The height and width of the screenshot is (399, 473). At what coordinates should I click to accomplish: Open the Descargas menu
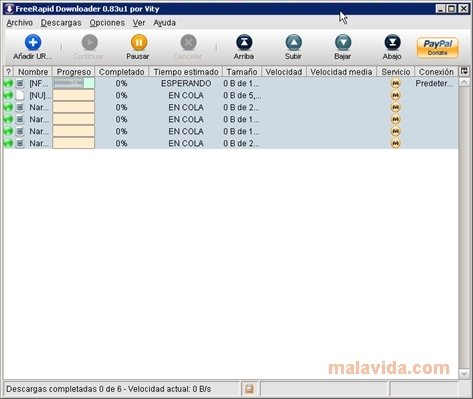(x=61, y=23)
